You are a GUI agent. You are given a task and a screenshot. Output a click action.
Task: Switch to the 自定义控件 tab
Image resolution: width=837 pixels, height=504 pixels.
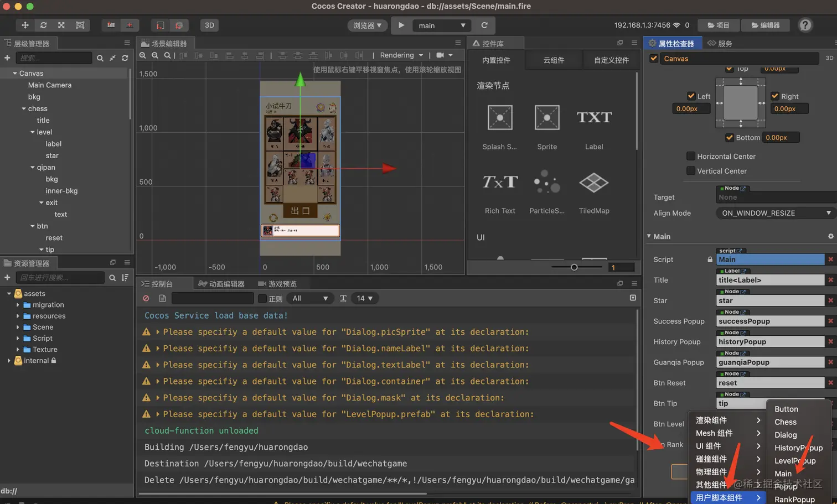(611, 60)
